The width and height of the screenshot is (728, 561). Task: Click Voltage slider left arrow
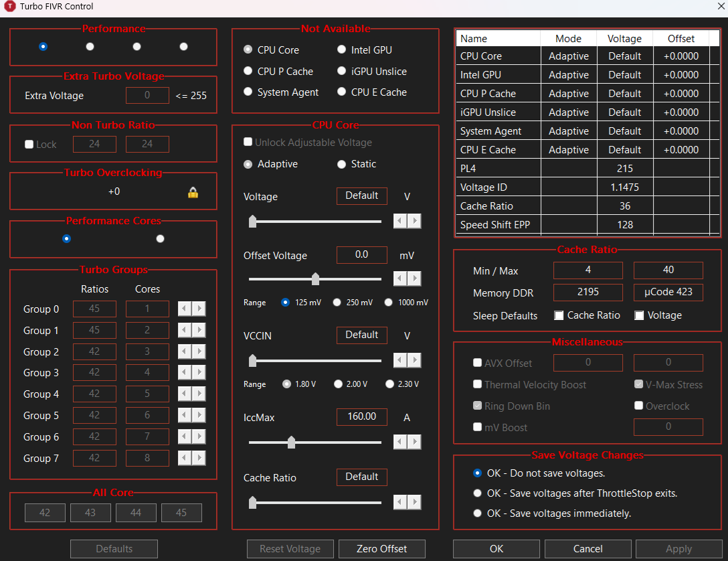pyautogui.click(x=400, y=221)
